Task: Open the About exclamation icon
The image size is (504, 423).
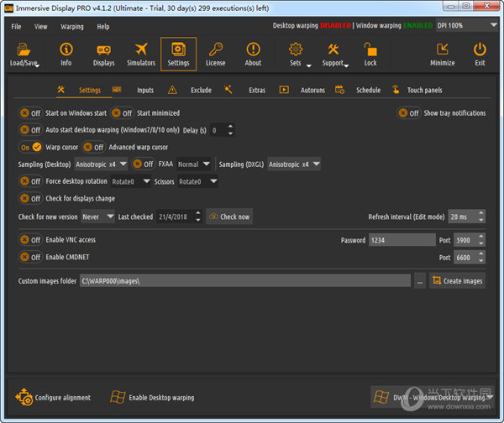Action: 254,50
